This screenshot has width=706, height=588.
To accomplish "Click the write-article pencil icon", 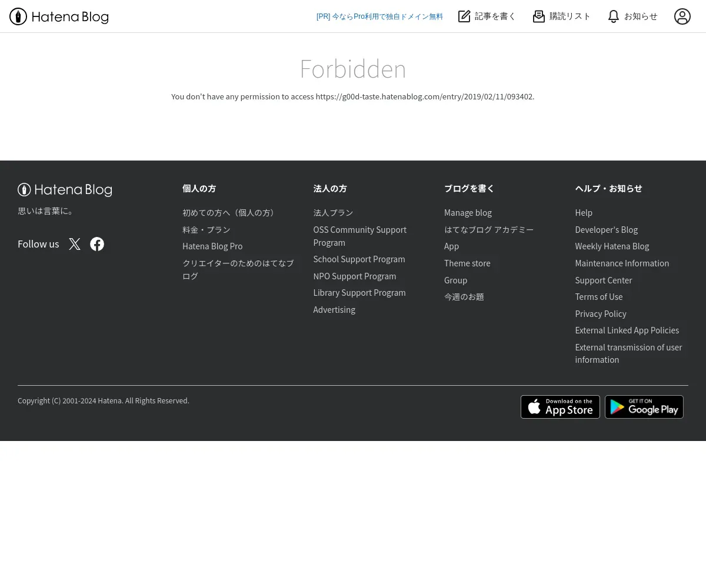I will (464, 16).
